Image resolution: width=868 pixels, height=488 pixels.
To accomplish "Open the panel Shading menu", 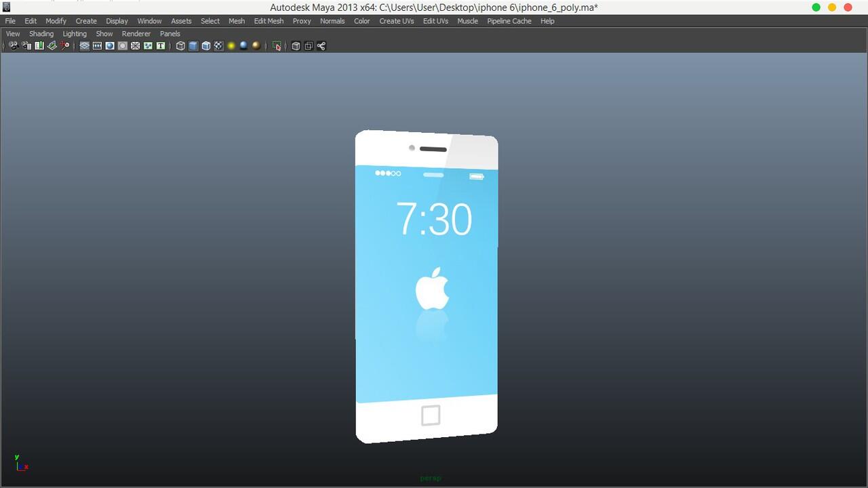I will [x=41, y=34].
